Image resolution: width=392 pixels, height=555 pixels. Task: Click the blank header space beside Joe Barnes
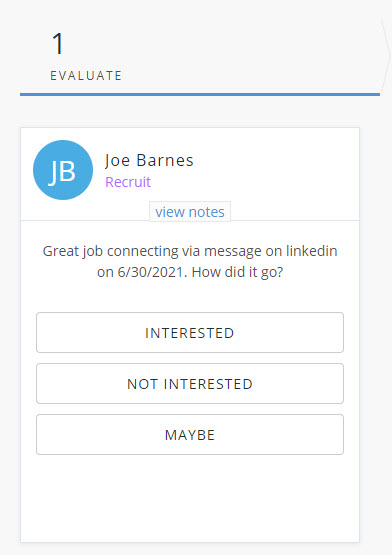(276, 170)
